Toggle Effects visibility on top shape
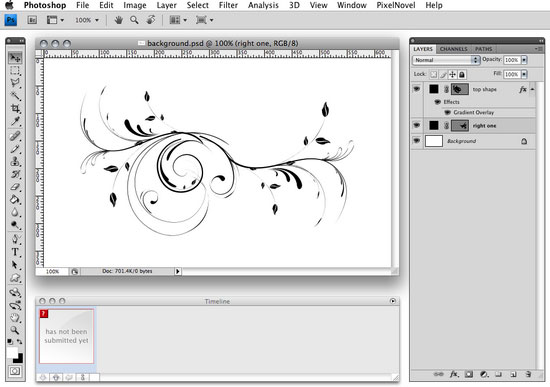Image resolution: width=550 pixels, height=387 pixels. pos(437,102)
